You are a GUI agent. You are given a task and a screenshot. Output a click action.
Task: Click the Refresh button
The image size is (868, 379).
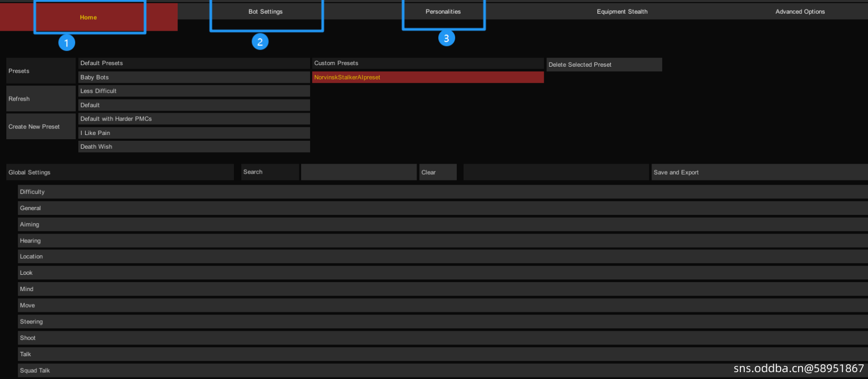click(x=41, y=99)
